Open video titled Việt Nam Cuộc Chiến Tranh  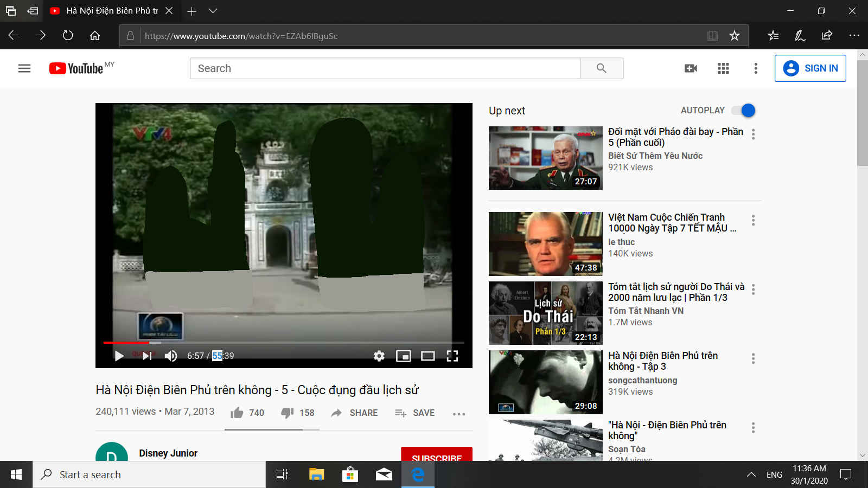click(672, 223)
